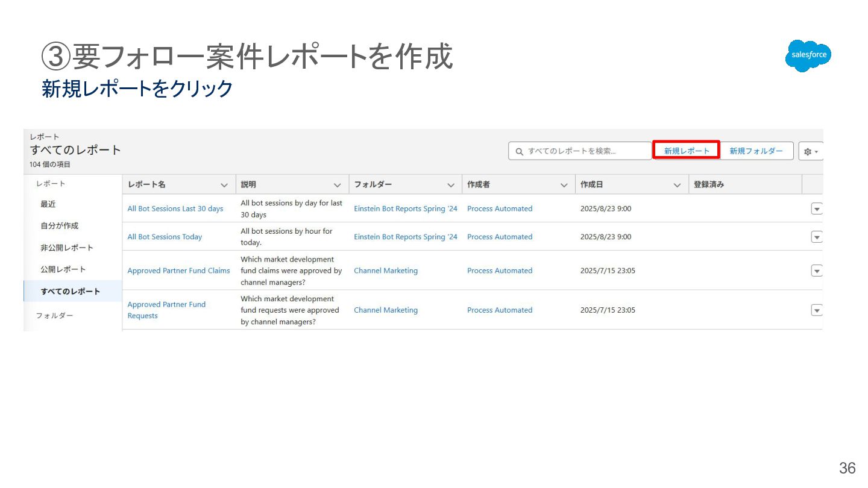Open row actions for All Bot Sessions Last 30 days
Viewport: 868px width, 488px height.
click(x=817, y=209)
